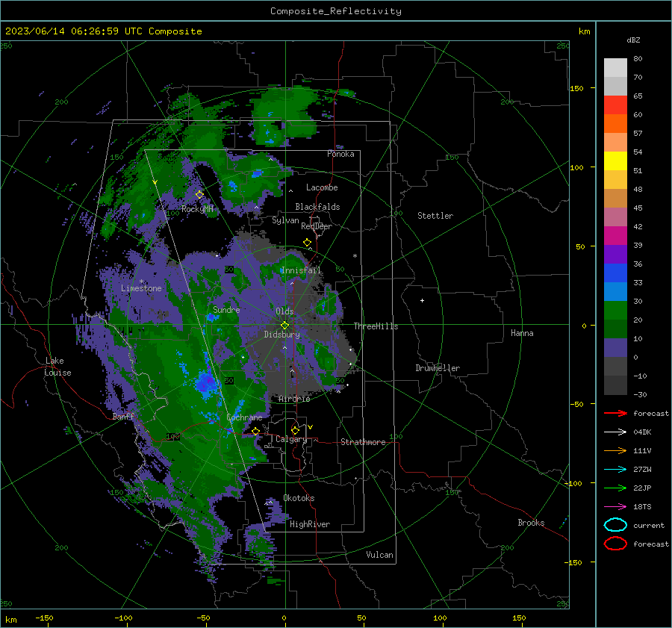Click the HighRiver label
Screen dimensions: 672x628
(x=310, y=524)
